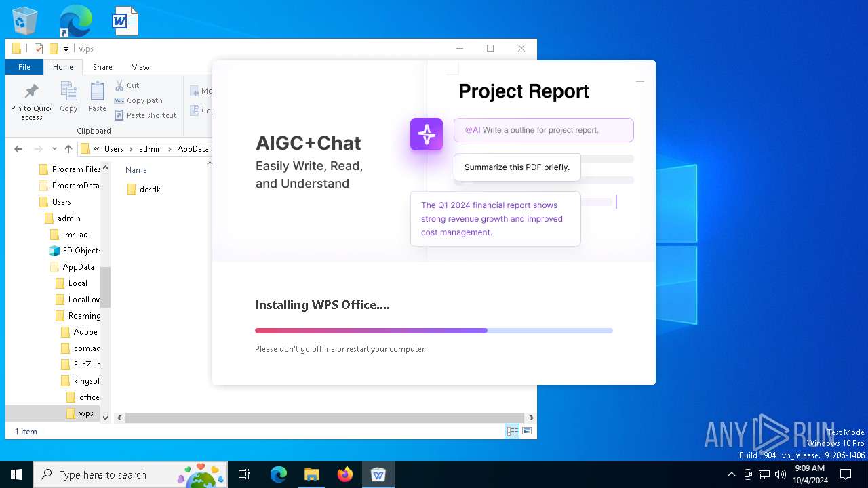
Task: Select kingsoft folder in tree
Action: point(80,381)
